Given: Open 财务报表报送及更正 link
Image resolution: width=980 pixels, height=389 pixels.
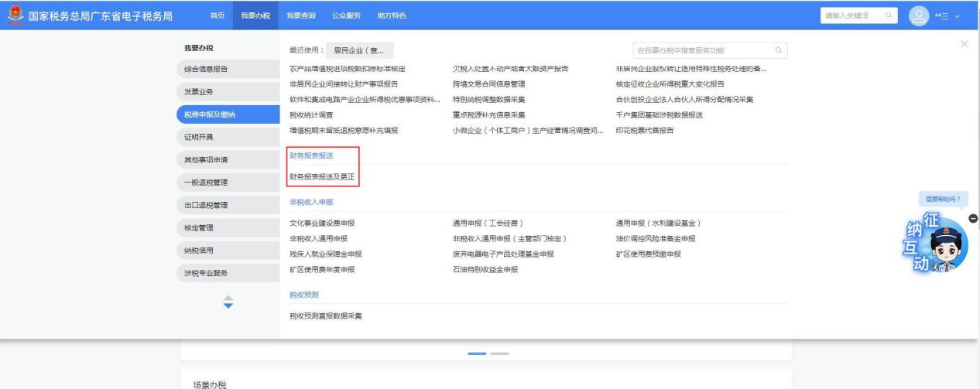Looking at the screenshot, I should [322, 177].
